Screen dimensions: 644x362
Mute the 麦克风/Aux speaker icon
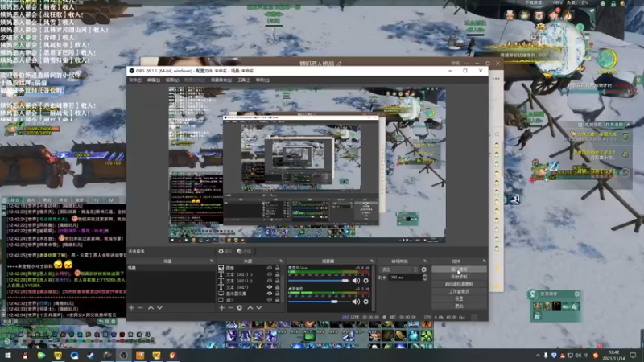pyautogui.click(x=356, y=281)
